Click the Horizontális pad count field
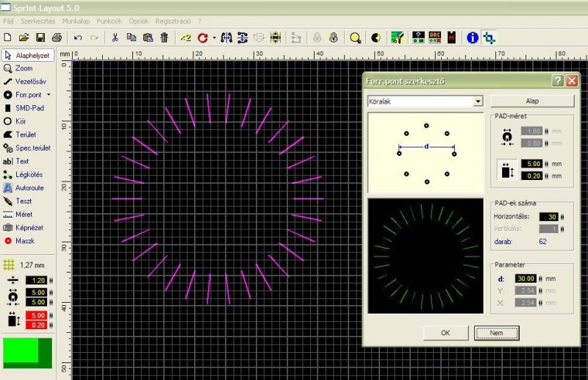This screenshot has height=380, width=588. [x=548, y=217]
